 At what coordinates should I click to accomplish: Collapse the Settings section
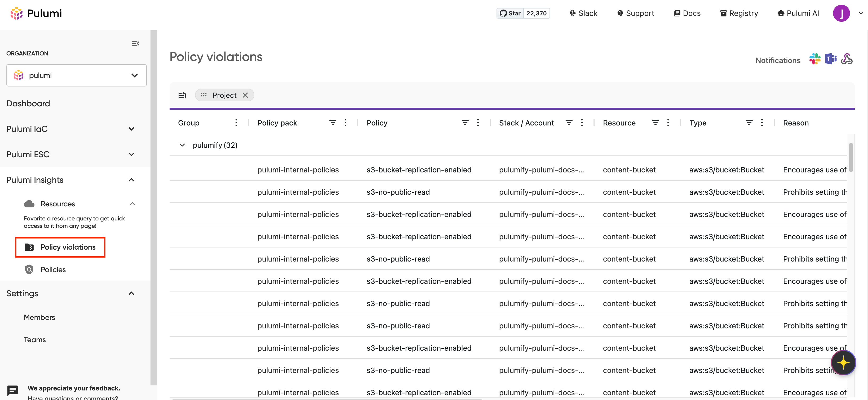pyautogui.click(x=131, y=293)
